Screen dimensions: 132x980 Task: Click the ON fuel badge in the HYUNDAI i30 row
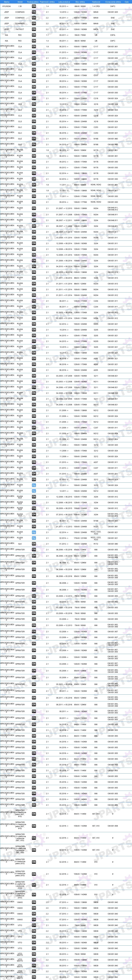[34, 6]
